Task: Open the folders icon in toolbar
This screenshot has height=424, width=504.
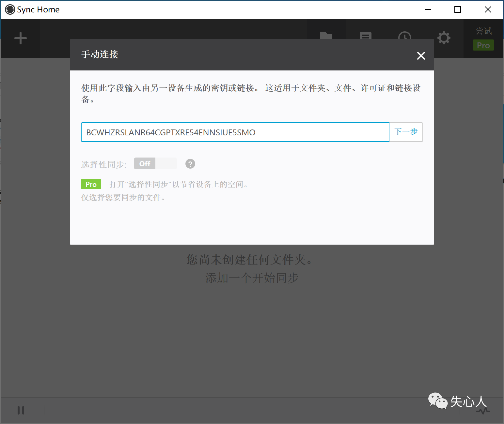Action: click(x=326, y=36)
